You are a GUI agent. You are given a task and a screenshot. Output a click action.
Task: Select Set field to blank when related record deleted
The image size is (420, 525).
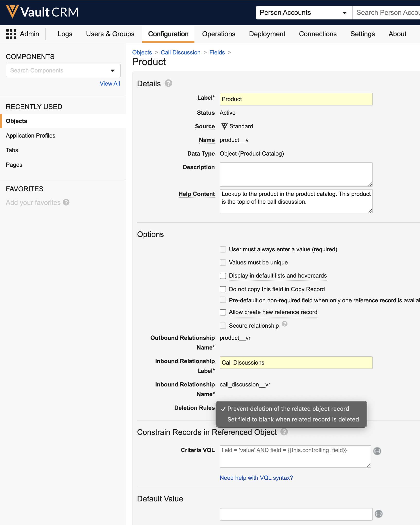coord(293,419)
